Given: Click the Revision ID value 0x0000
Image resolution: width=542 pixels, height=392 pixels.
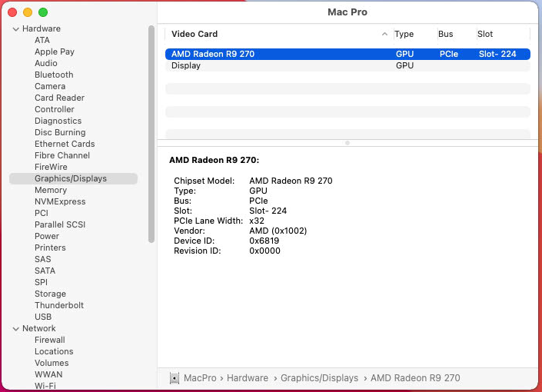Looking at the screenshot, I should click(x=264, y=251).
